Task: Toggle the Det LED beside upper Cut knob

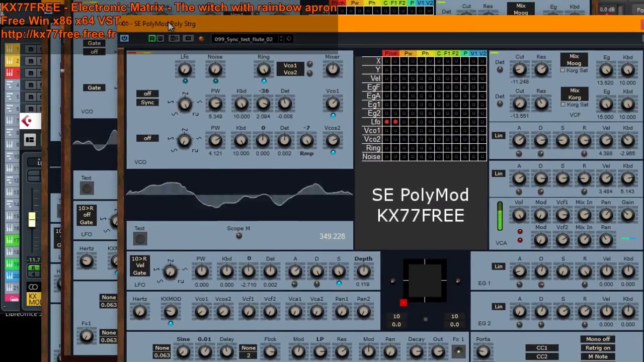Action: click(x=500, y=70)
